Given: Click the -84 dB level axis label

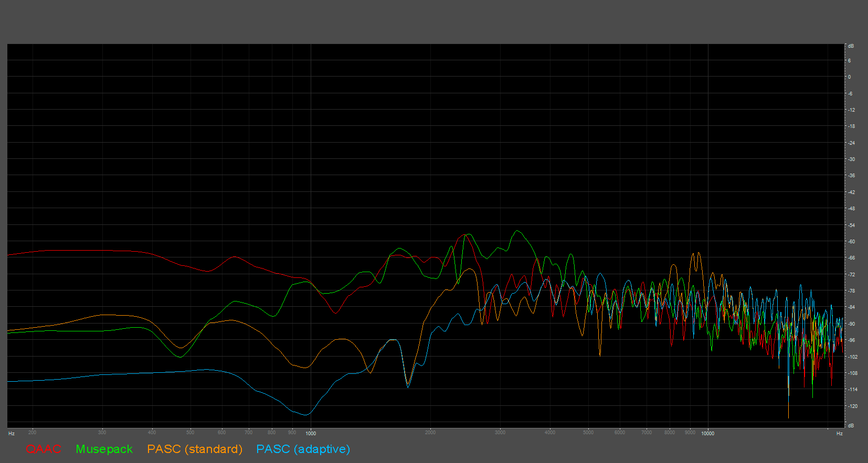Looking at the screenshot, I should 851,307.
